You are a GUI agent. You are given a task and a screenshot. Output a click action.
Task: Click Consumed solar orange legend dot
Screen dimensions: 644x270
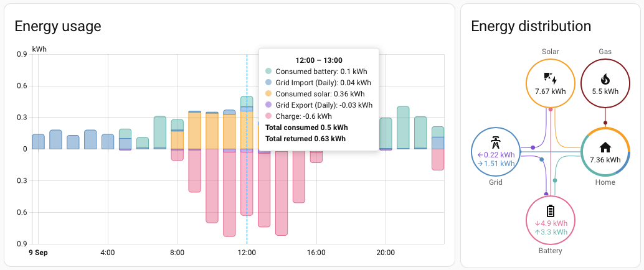[268, 94]
